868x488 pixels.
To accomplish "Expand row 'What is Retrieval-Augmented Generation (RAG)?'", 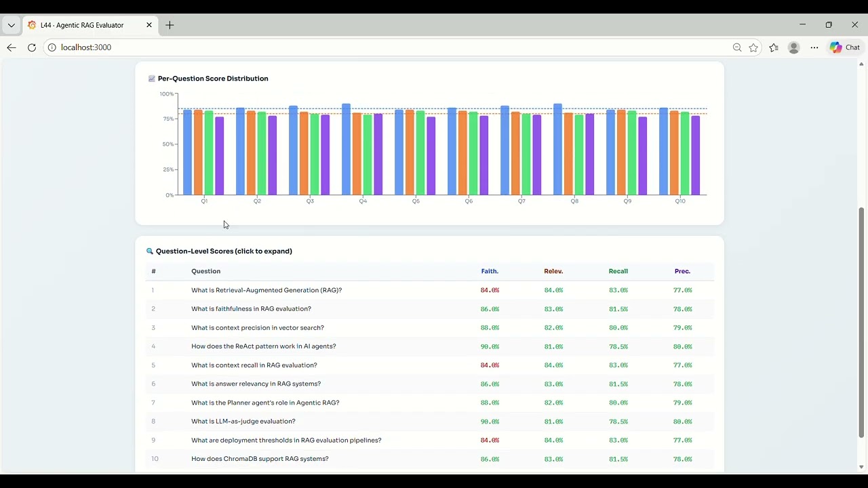I will 430,290.
